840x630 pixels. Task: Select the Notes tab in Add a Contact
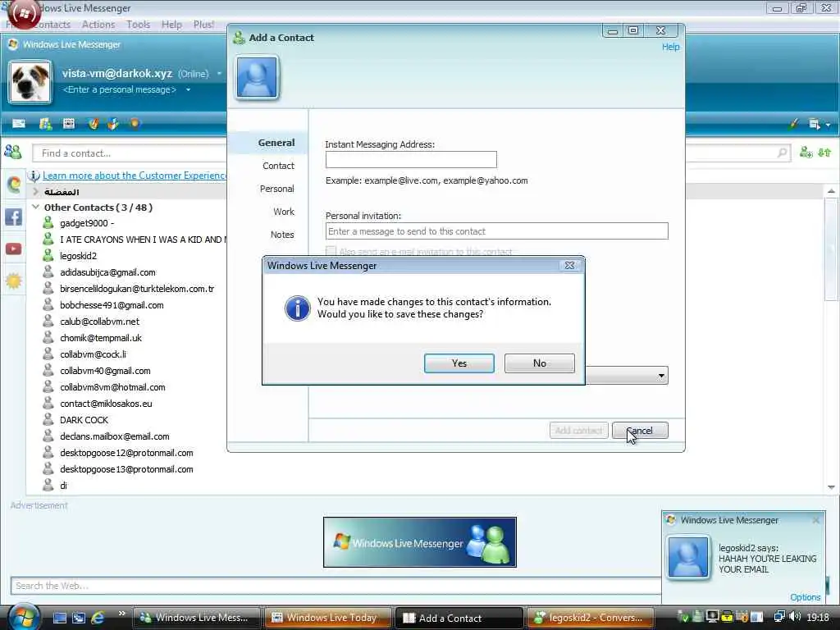282,235
